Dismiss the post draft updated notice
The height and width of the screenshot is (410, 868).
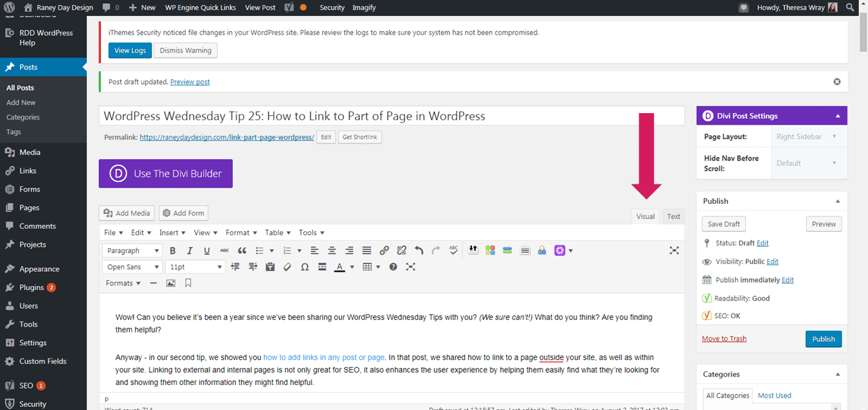coord(837,82)
